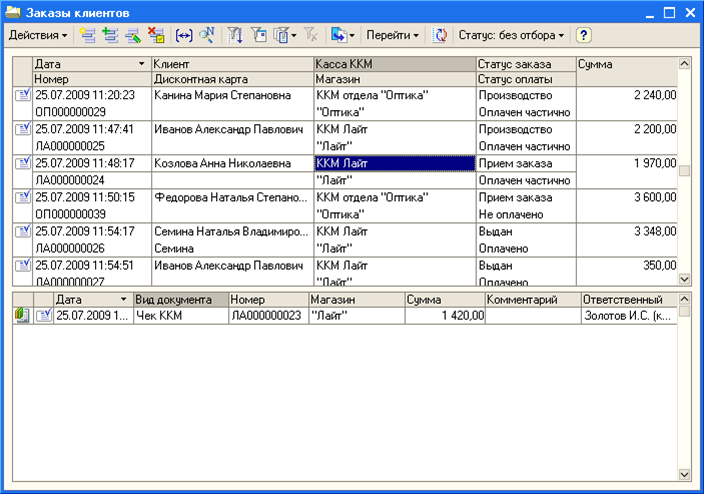Click the document icon of the 11:54:51 order
Screen dimensions: 704x494
pos(22,266)
